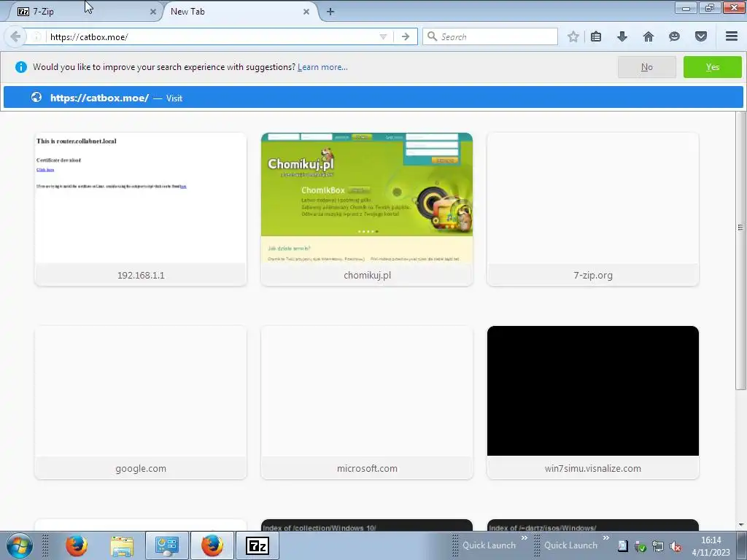The height and width of the screenshot is (560, 747).
Task: Open the Control Panel taskbar icon
Action: pos(167,545)
